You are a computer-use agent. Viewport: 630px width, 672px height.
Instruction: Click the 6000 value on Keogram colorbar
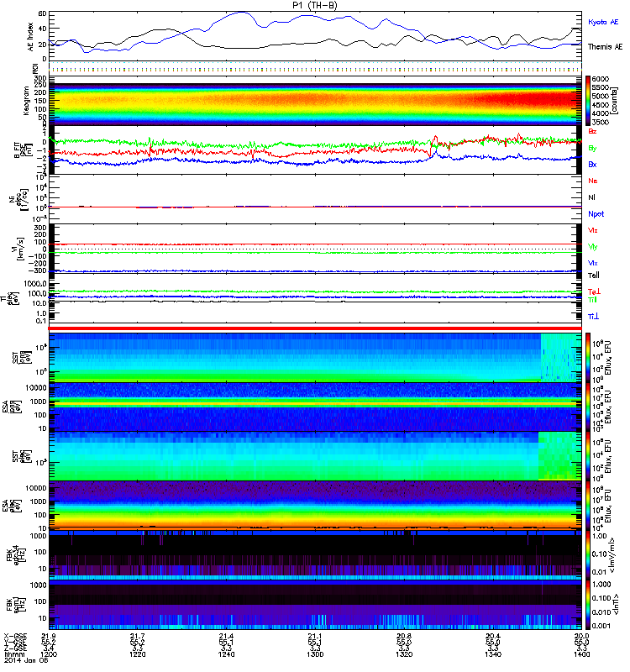[x=600, y=79]
